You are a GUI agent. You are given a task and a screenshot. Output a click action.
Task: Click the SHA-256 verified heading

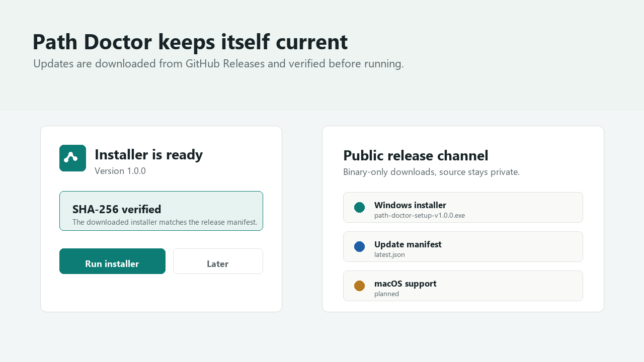[x=117, y=209]
